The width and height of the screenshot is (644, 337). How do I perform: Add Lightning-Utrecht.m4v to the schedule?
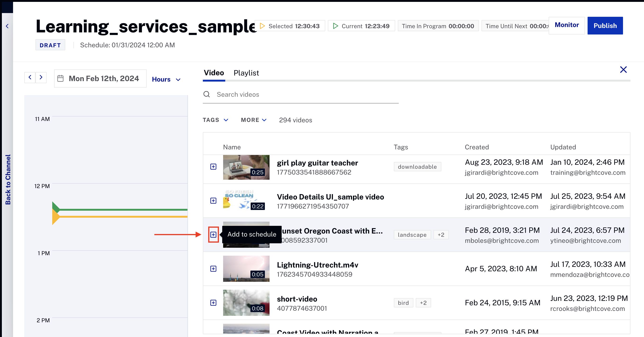(x=213, y=268)
